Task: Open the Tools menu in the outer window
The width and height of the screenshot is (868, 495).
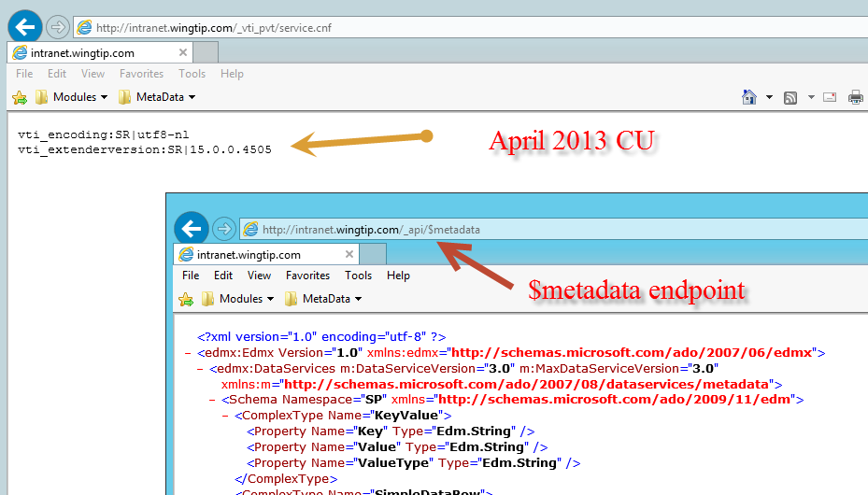Action: pyautogui.click(x=192, y=74)
